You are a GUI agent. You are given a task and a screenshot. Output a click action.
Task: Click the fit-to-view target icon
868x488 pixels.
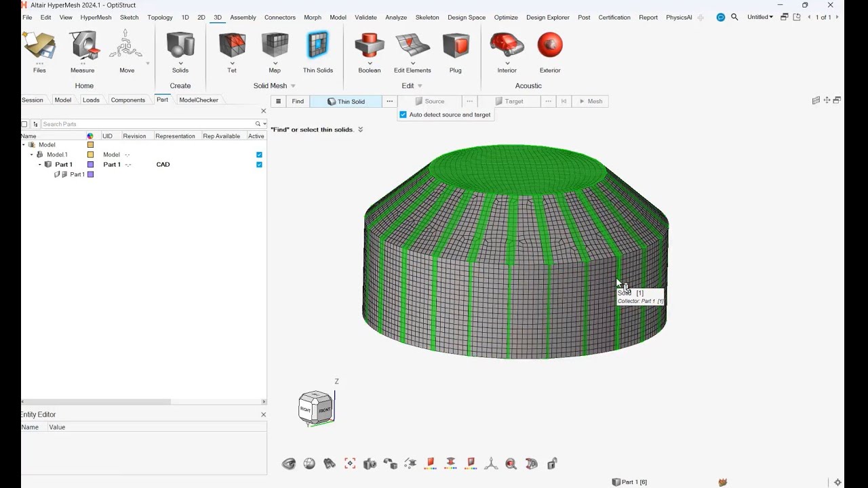(x=350, y=464)
